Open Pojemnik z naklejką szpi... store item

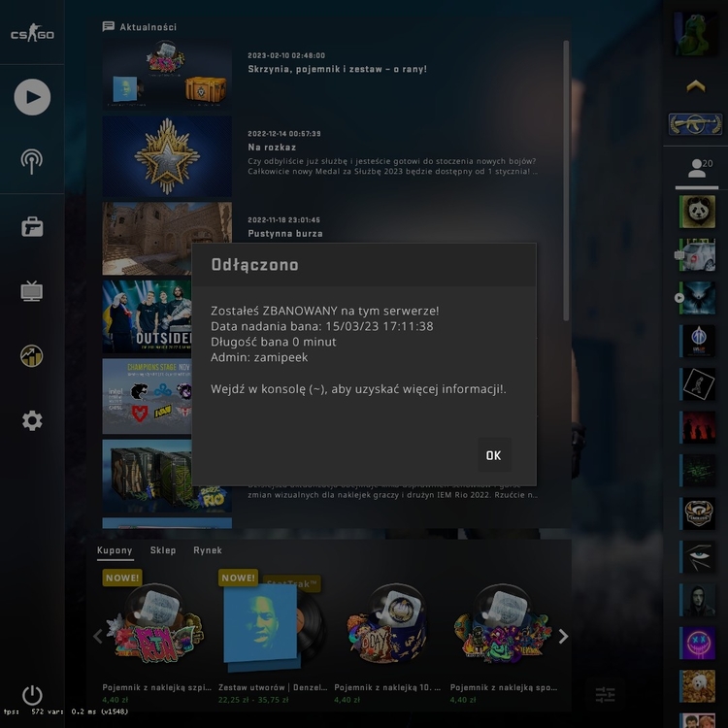(156, 636)
